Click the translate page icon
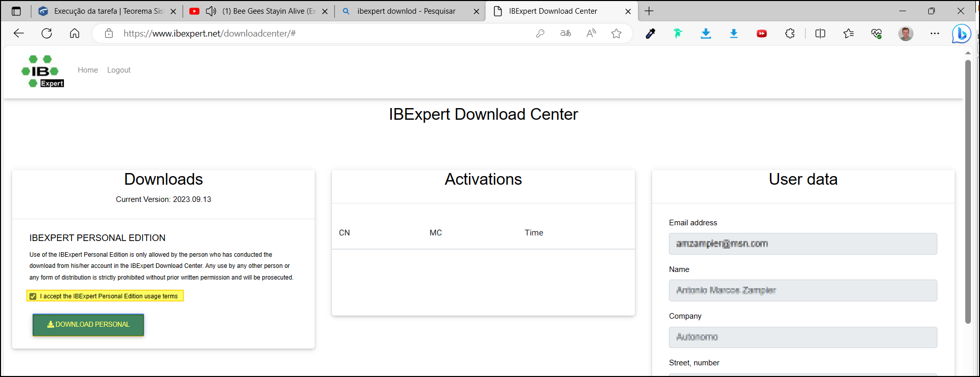Viewport: 980px width, 377px height. [x=565, y=33]
